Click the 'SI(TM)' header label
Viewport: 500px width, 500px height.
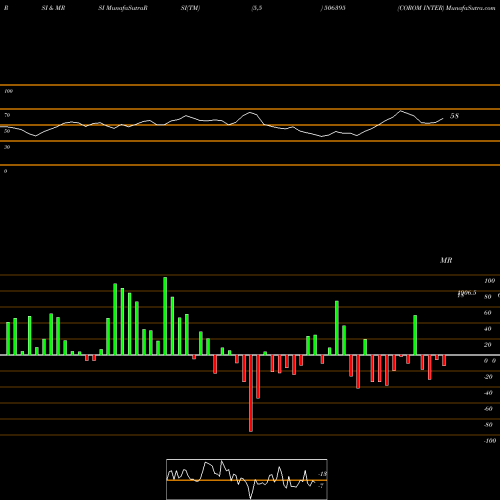coord(190,8)
